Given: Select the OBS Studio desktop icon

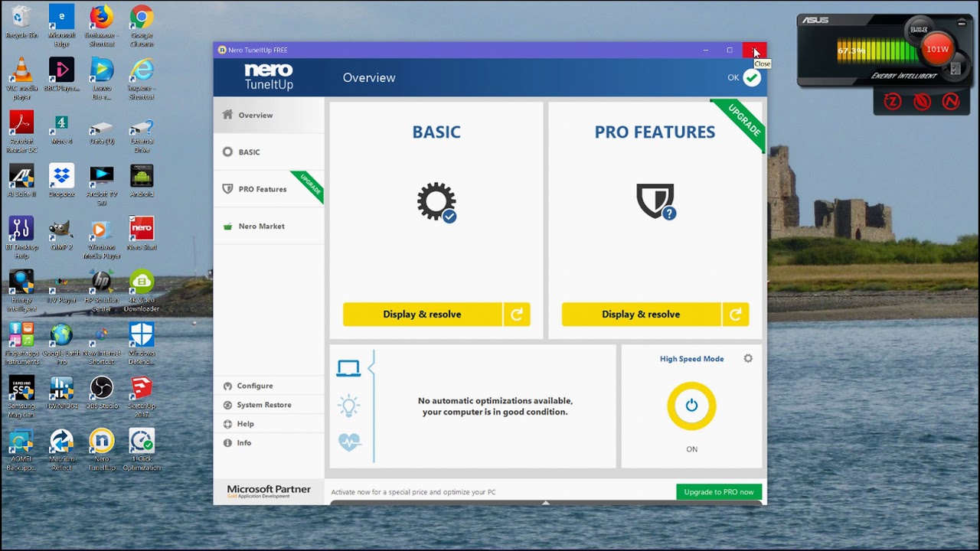Looking at the screenshot, I should (x=101, y=393).
